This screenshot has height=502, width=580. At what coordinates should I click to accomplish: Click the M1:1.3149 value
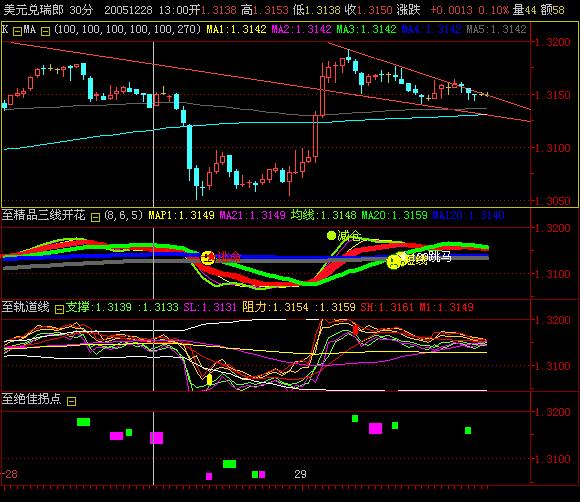[446, 307]
